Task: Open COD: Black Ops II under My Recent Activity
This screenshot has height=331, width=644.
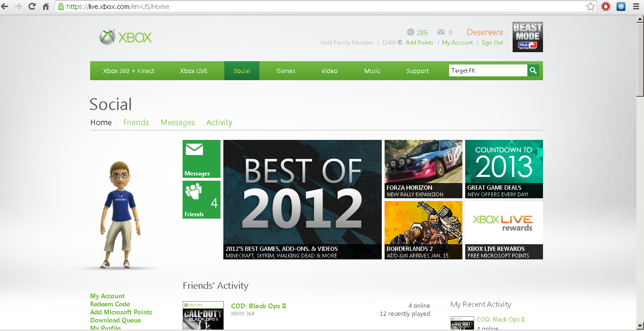Action: pos(501,320)
